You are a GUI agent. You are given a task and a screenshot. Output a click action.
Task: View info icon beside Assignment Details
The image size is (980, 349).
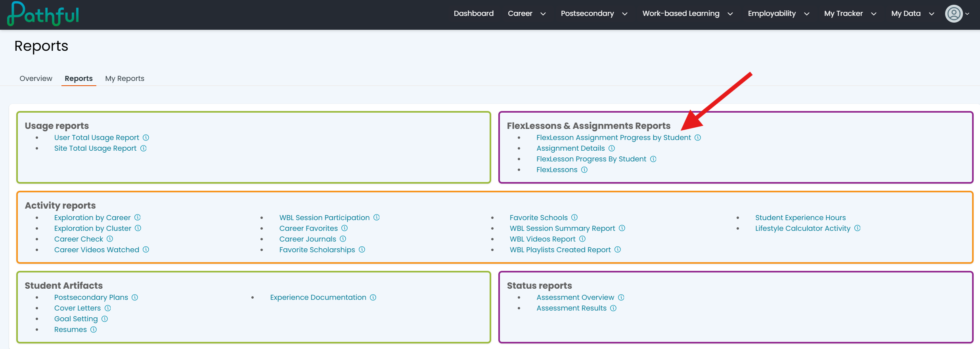click(612, 148)
